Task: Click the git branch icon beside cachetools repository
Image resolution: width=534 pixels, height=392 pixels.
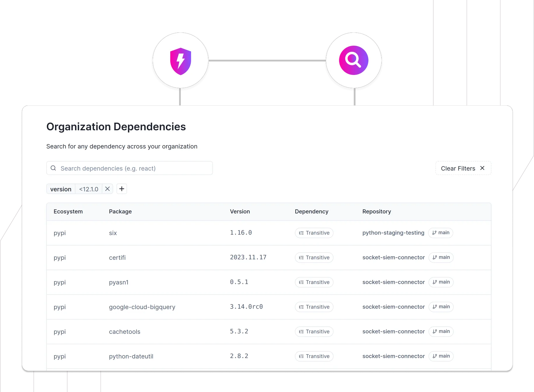Action: [434, 331]
